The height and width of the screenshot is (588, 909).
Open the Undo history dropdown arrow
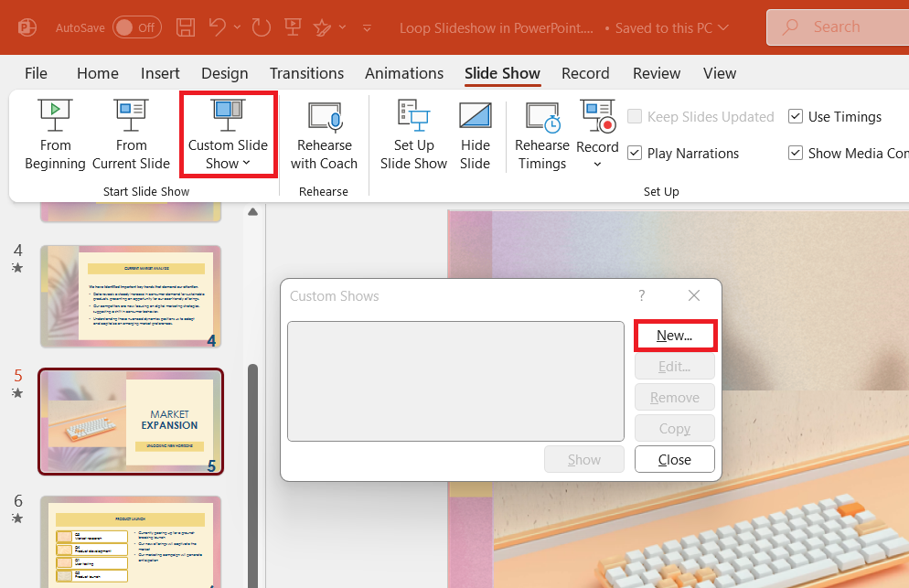pos(237,27)
